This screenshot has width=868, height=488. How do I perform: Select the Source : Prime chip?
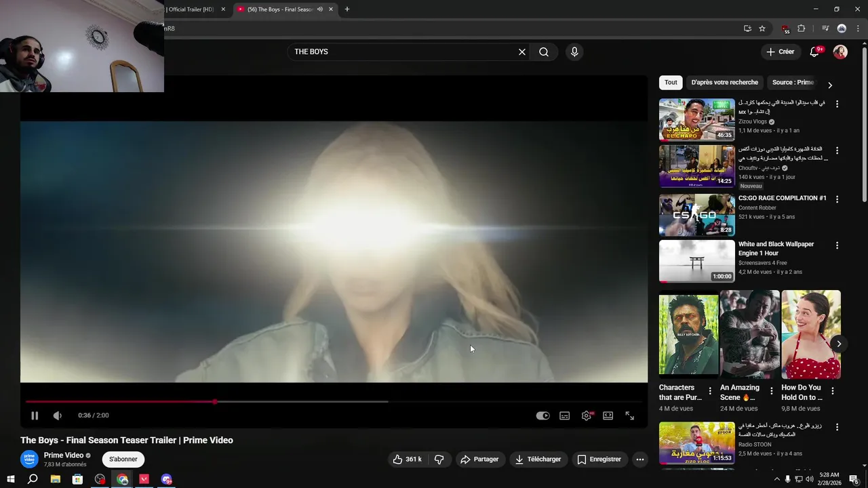point(793,82)
